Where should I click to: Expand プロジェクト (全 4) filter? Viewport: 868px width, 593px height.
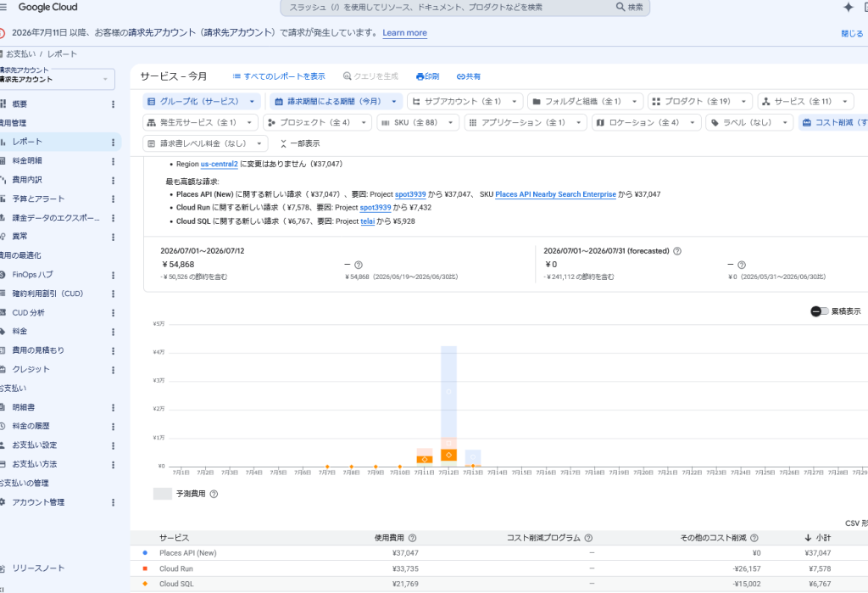tap(317, 122)
